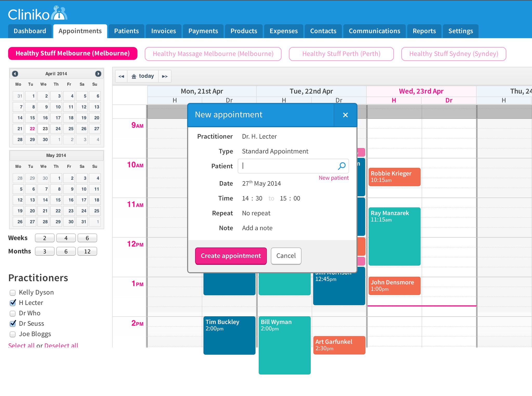Open the Type dropdown Standard Appointment
The width and height of the screenshot is (532, 396).
click(275, 151)
